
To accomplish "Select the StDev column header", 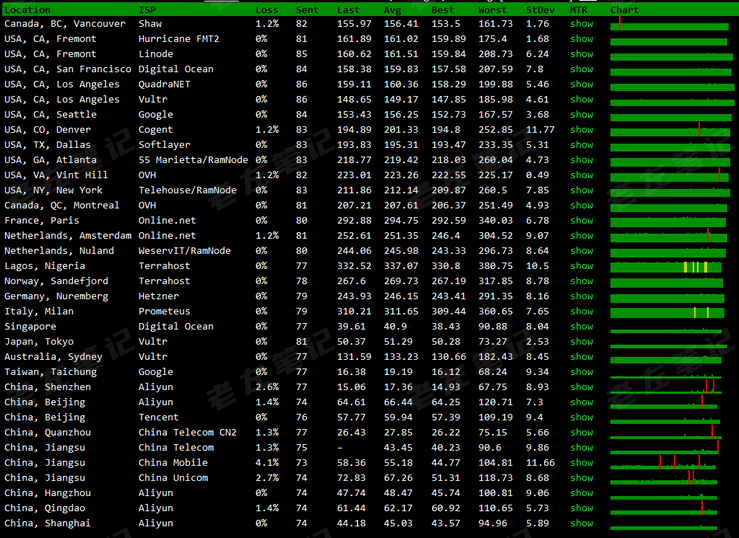I will pyautogui.click(x=541, y=10).
